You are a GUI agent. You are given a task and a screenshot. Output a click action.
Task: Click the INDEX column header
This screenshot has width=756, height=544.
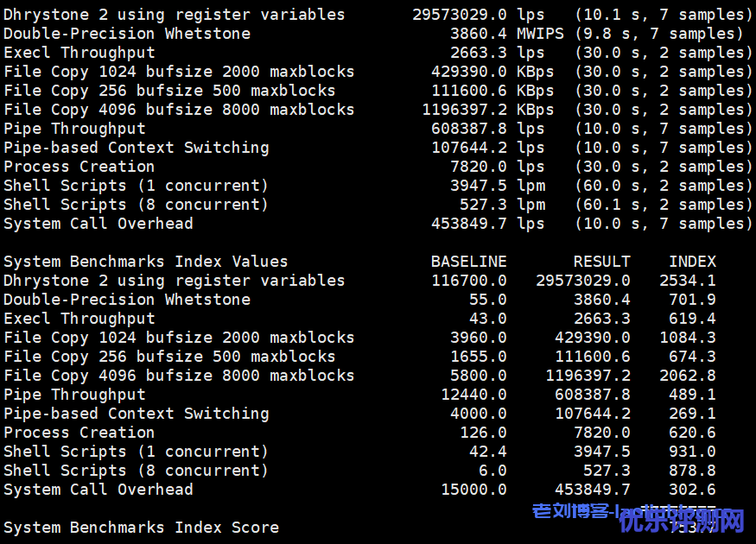[x=692, y=262]
